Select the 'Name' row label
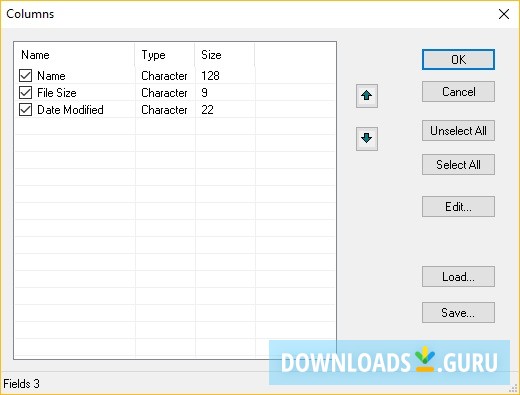520x395 pixels. (51, 76)
